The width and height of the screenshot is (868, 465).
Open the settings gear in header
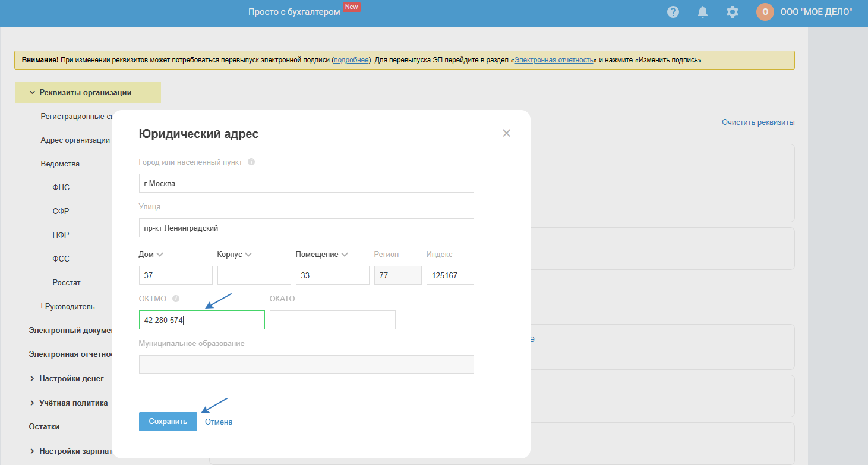(733, 12)
